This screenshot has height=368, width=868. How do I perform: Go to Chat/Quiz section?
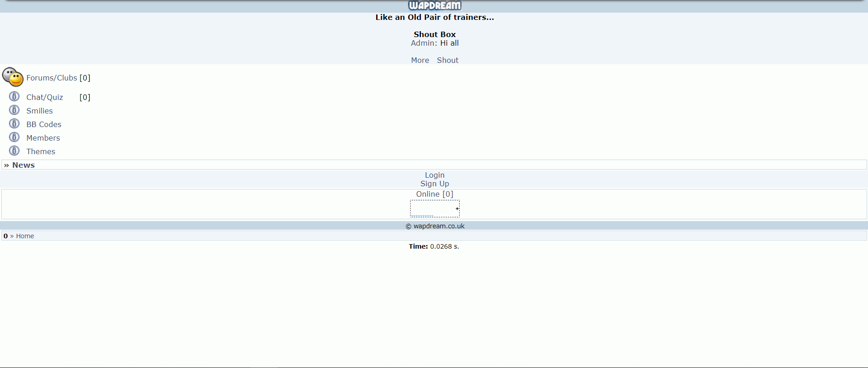[44, 97]
